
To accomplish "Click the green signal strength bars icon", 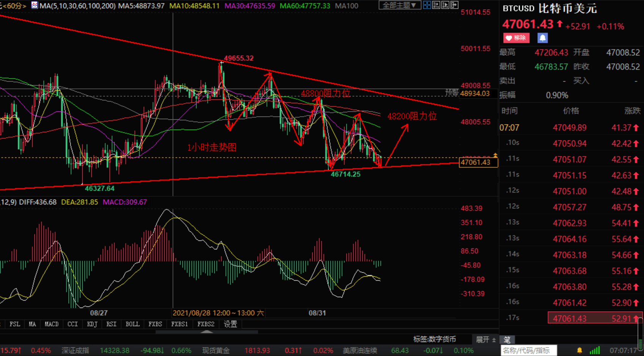I will pos(595,350).
